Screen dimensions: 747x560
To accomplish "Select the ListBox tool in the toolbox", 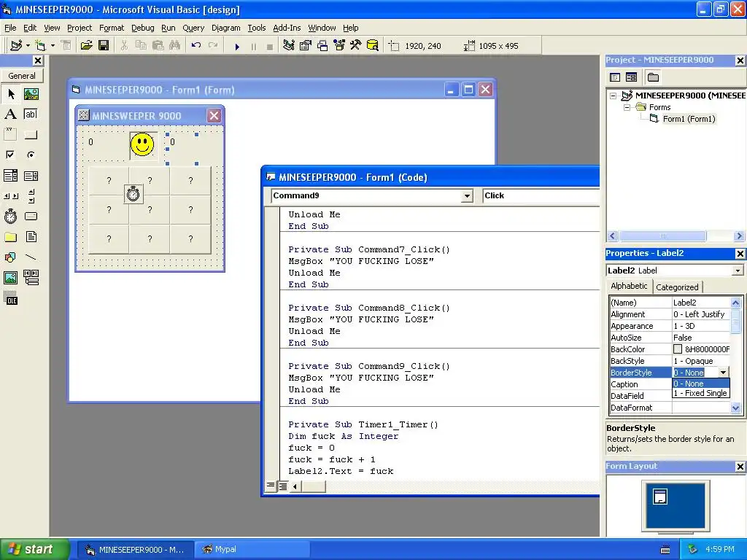I will point(31,176).
